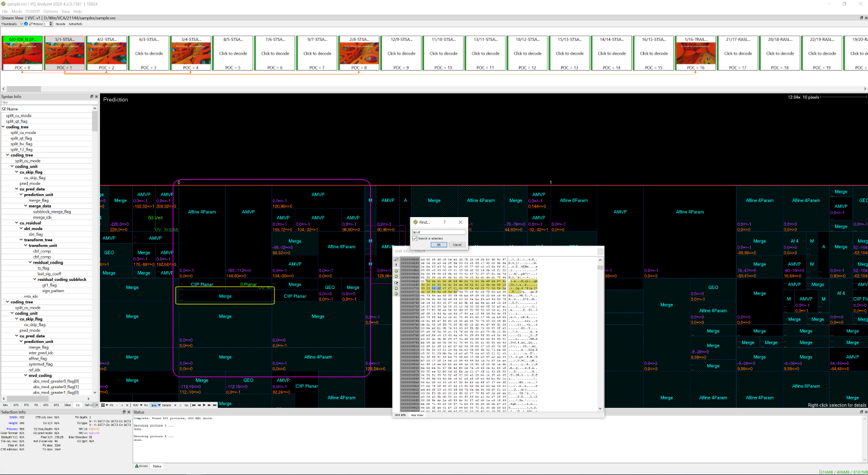Close the Syntax Info panel

96,97
